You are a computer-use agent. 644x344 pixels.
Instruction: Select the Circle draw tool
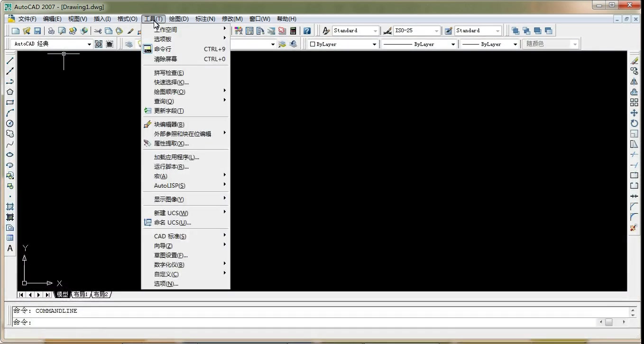tap(10, 123)
